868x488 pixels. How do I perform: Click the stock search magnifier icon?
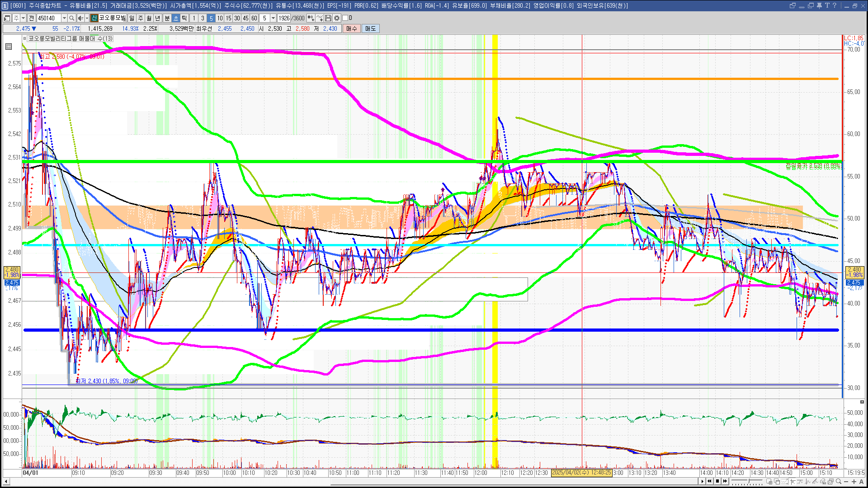pos(71,18)
